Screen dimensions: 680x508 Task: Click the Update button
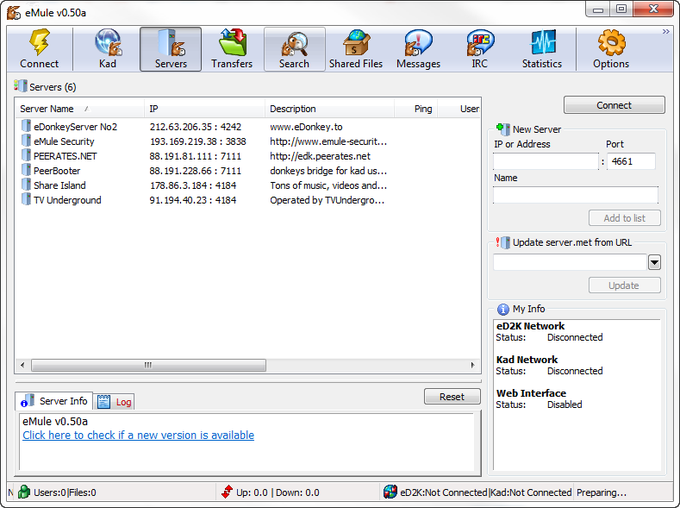[624, 285]
